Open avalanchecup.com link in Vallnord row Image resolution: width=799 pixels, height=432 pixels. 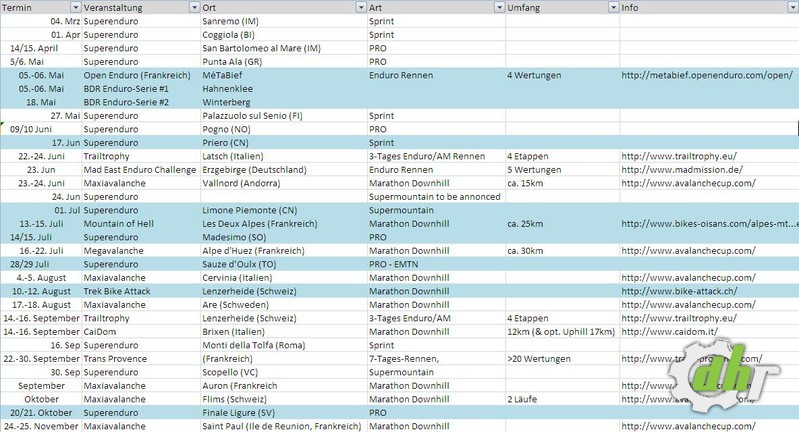click(x=688, y=183)
